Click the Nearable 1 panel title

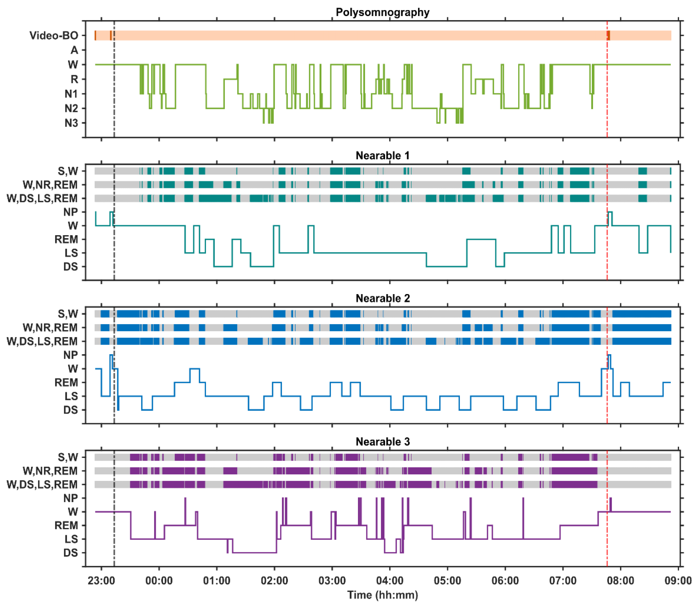382,156
